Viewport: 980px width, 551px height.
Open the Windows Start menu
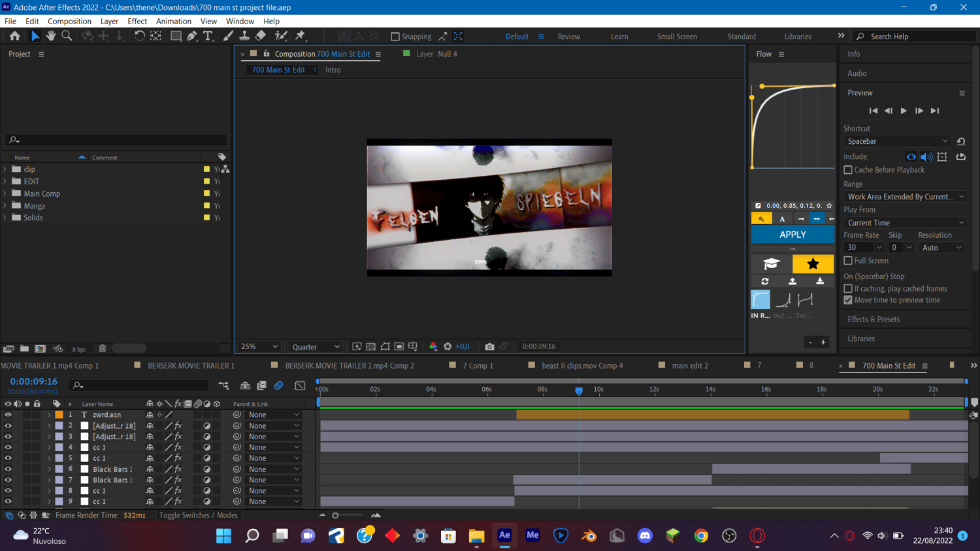(223, 535)
